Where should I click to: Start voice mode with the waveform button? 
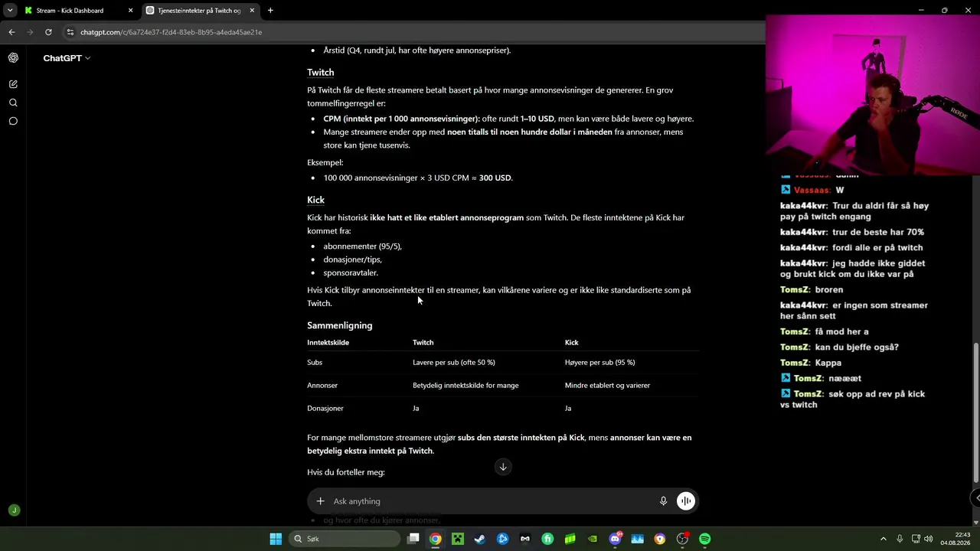685,501
